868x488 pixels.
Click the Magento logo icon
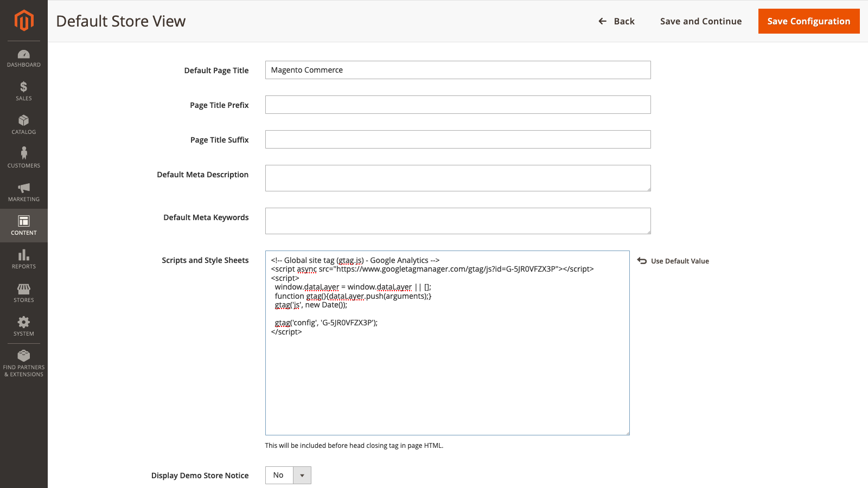pos(24,21)
